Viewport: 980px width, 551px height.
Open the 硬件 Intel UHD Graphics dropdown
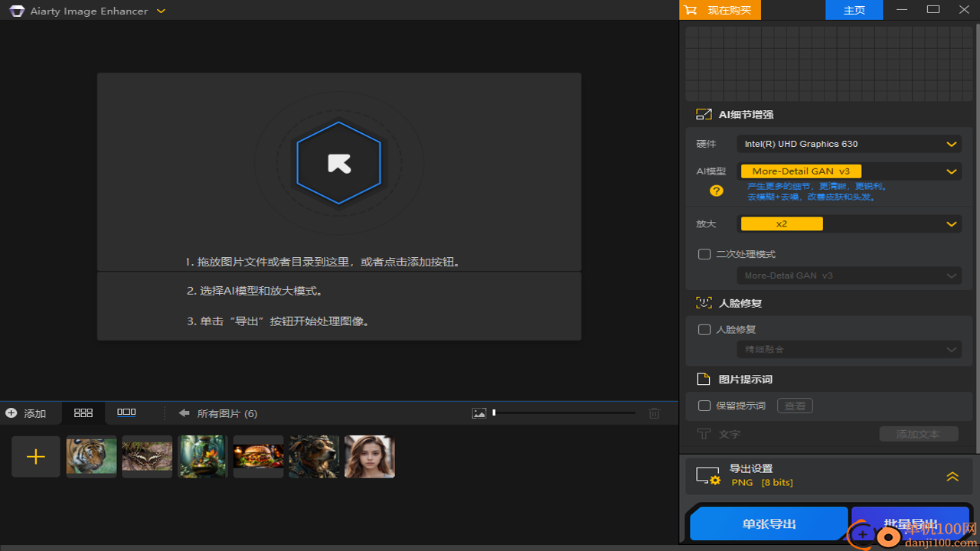pos(849,144)
